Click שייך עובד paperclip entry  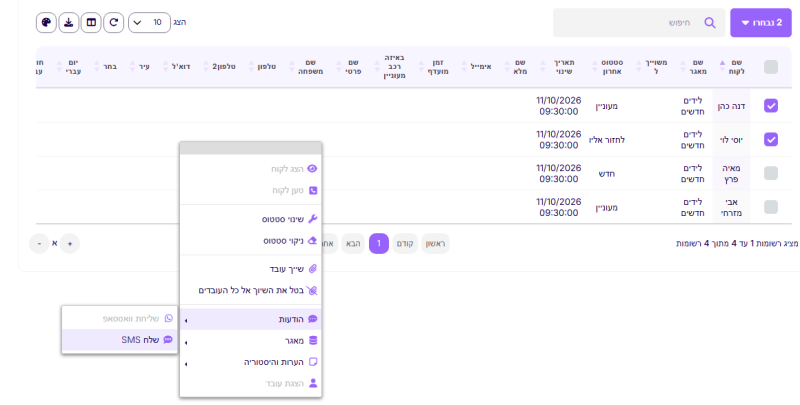[x=251, y=269]
